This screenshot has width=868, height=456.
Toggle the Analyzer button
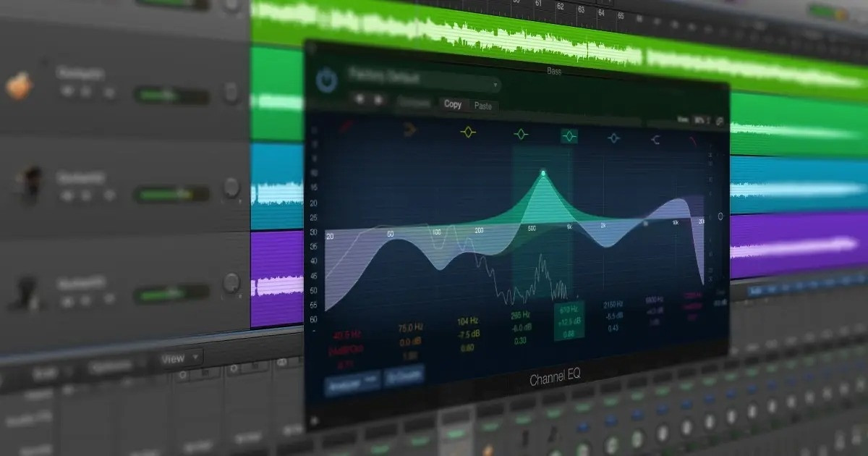click(352, 379)
